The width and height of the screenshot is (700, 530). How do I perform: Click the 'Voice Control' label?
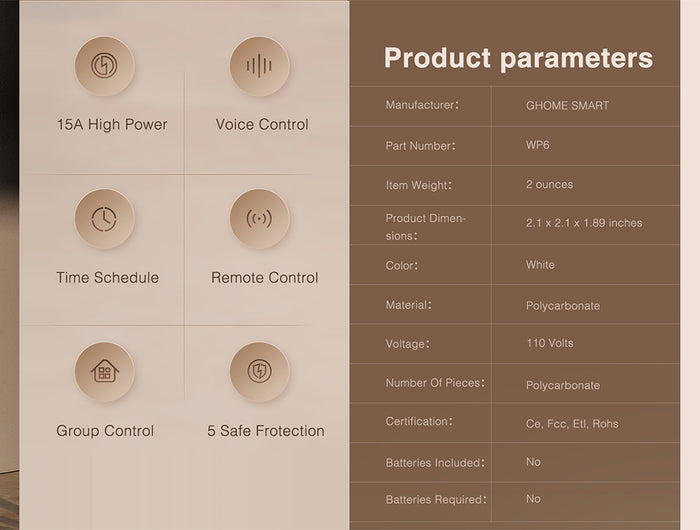tap(262, 125)
